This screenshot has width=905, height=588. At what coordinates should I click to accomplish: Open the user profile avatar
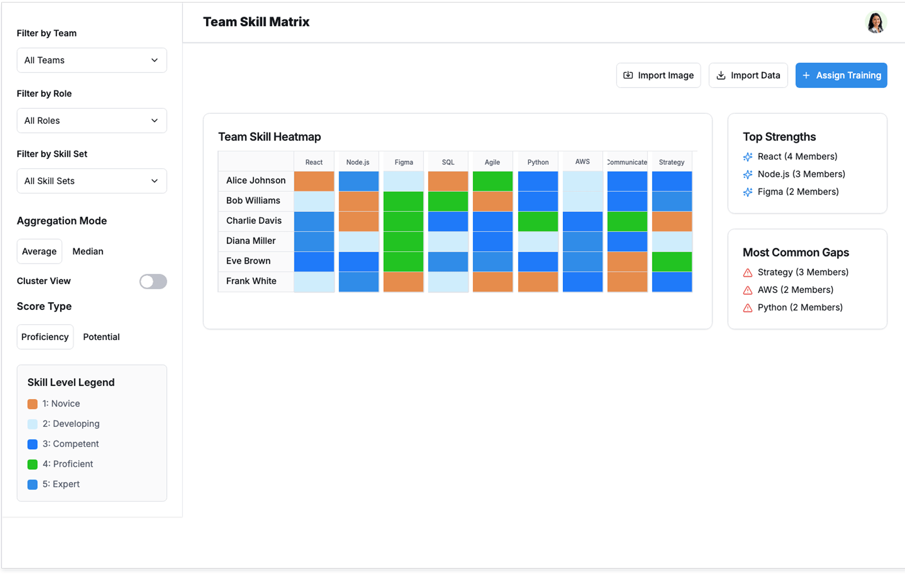point(875,22)
